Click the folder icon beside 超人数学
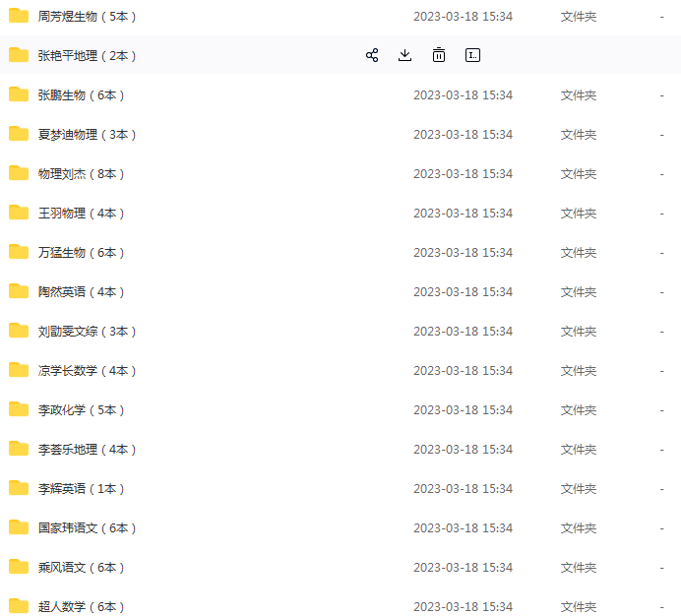The width and height of the screenshot is (681, 616). pyautogui.click(x=19, y=605)
